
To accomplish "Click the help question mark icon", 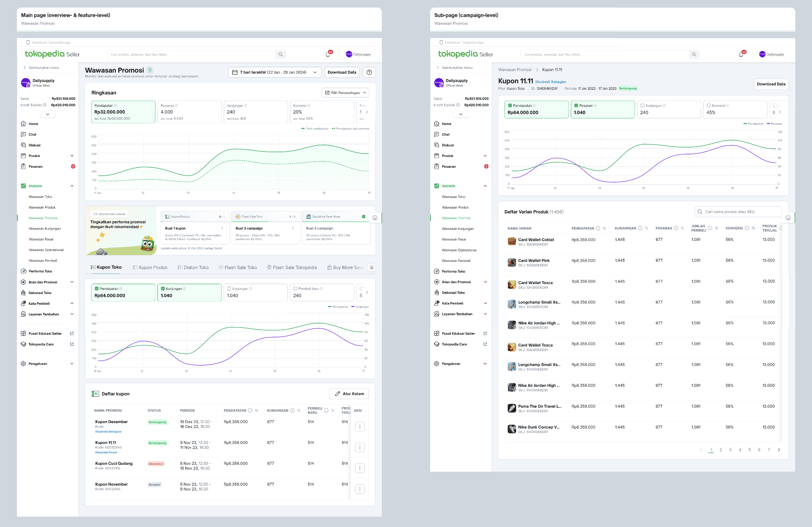I will (x=369, y=72).
